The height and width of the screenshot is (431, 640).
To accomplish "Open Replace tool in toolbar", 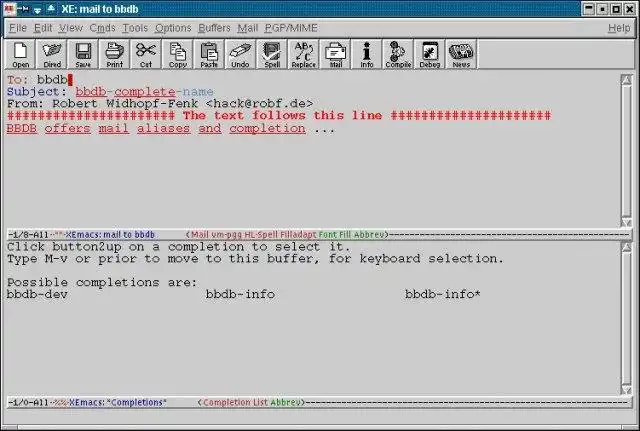I will (x=304, y=54).
